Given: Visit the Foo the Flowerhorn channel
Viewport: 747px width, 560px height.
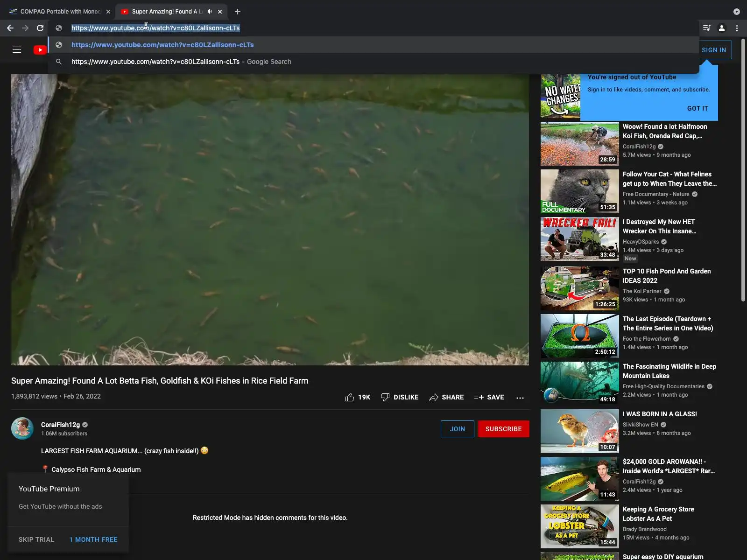Looking at the screenshot, I should coord(647,339).
